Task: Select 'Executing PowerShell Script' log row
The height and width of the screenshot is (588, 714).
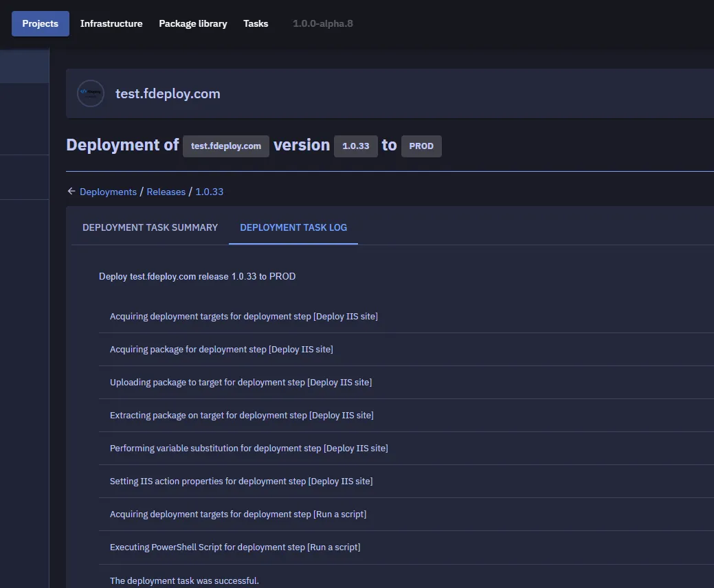Action: (x=406, y=547)
